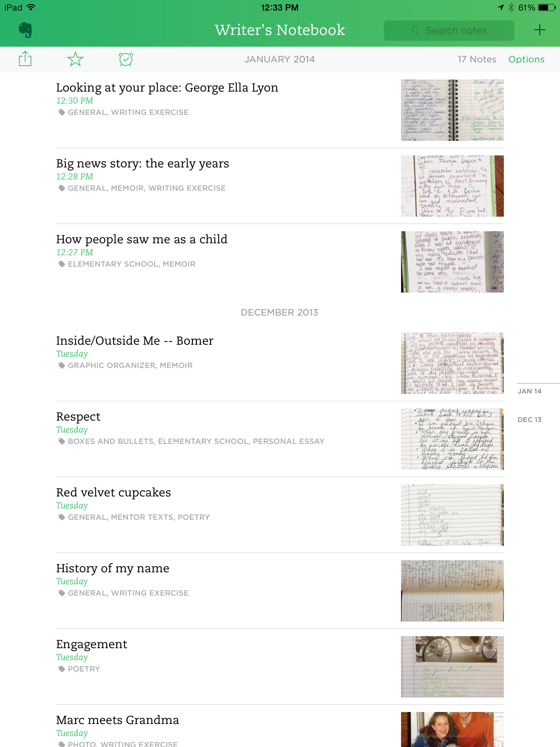The height and width of the screenshot is (747, 560).
Task: Open the Marc meets Grandma photo thumbnail
Action: pyautogui.click(x=452, y=729)
